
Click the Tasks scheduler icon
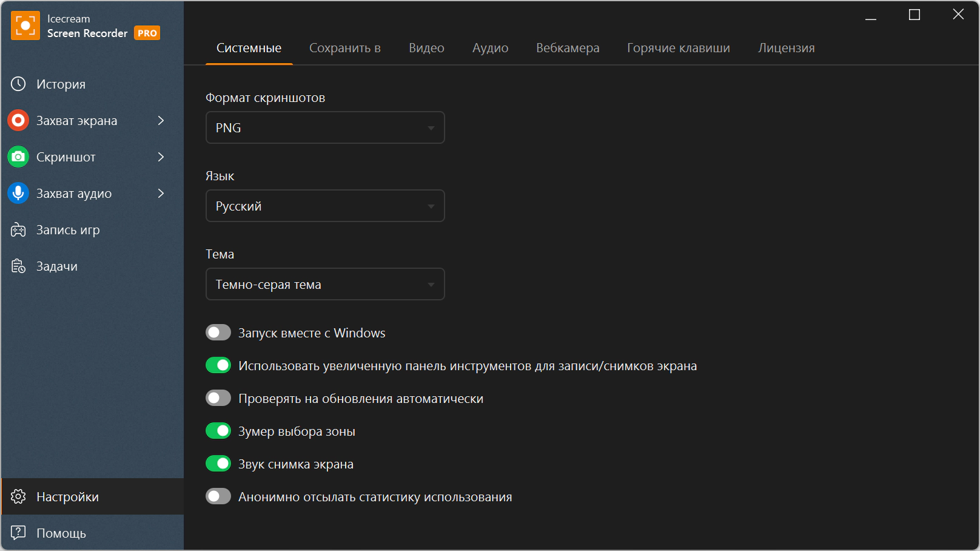(x=18, y=266)
